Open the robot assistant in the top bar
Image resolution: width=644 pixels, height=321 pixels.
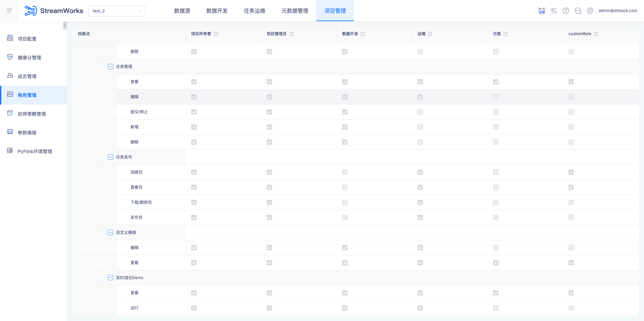coord(541,10)
